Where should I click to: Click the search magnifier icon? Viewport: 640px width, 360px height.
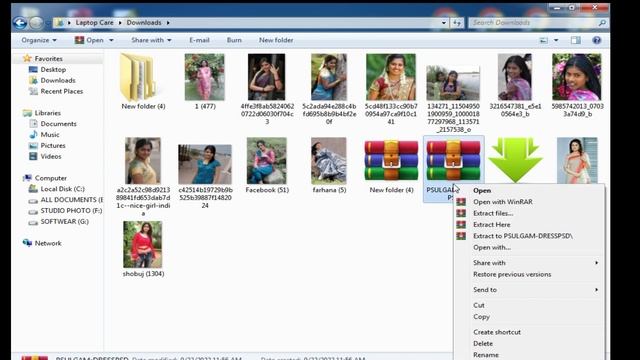(x=602, y=23)
